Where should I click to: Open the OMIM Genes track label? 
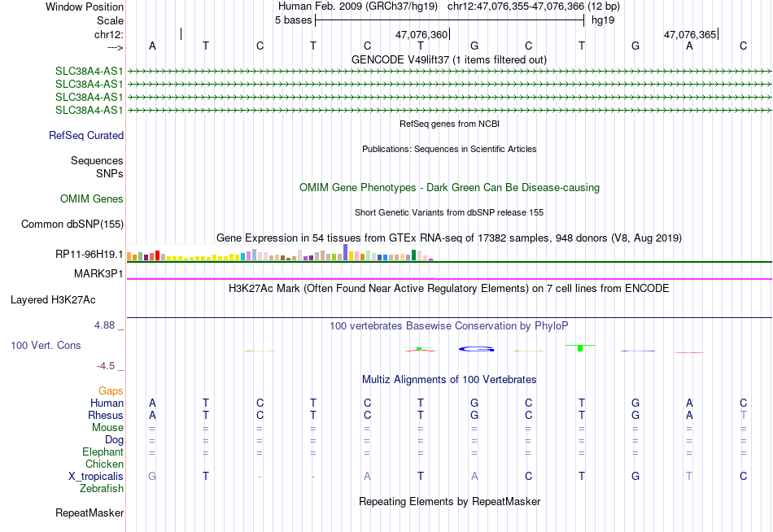click(x=91, y=198)
